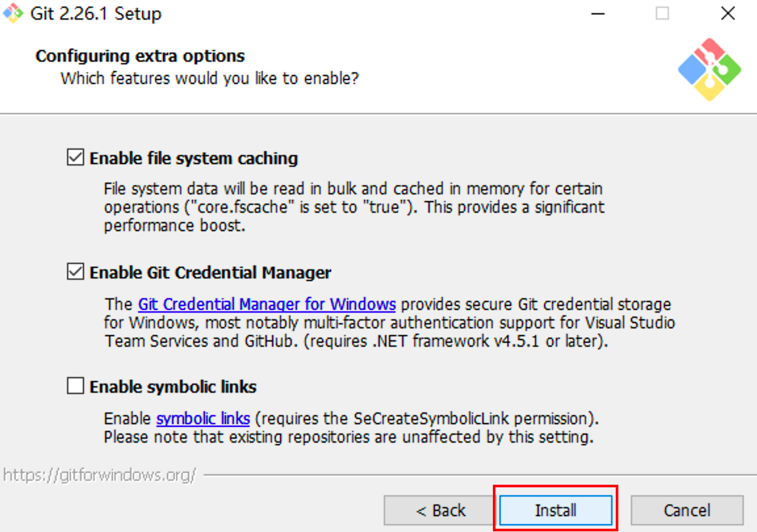Open the Git Credential Manager for Windows link

coord(266,305)
